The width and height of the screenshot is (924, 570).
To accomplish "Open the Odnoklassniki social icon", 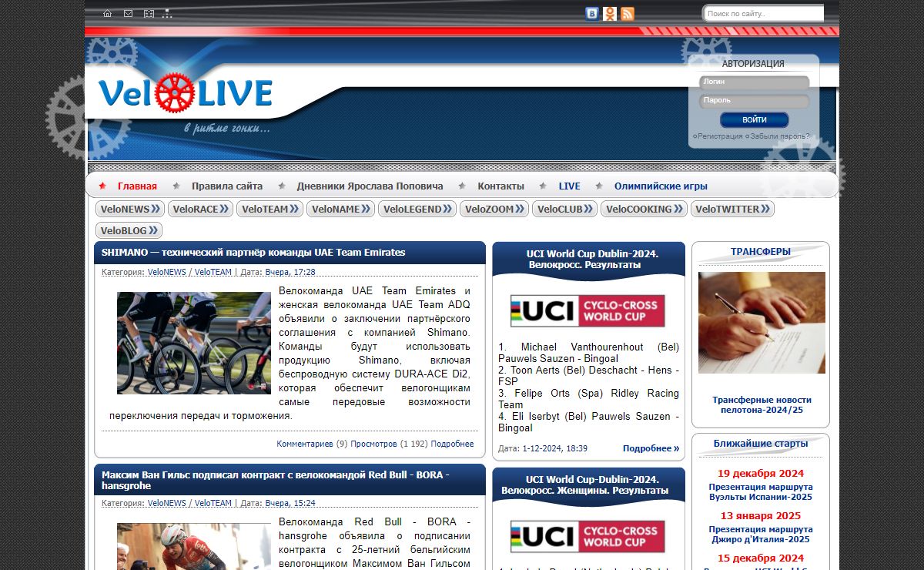I will pos(610,13).
